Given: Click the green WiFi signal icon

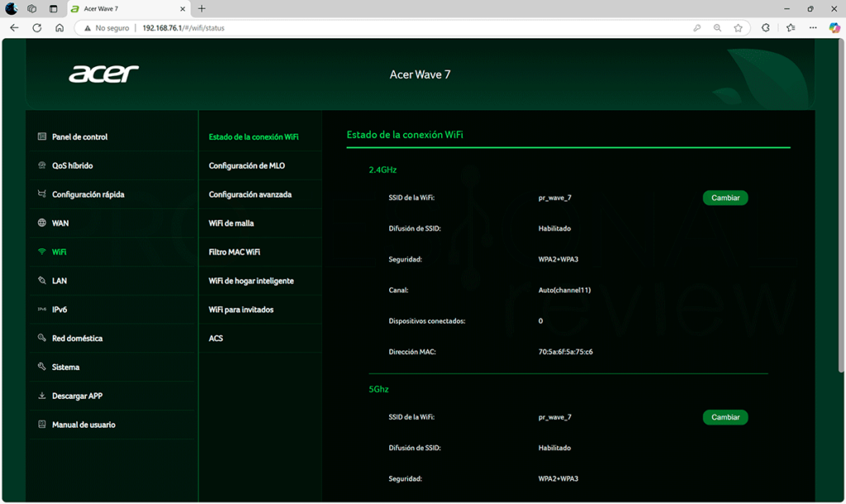Looking at the screenshot, I should point(41,251).
